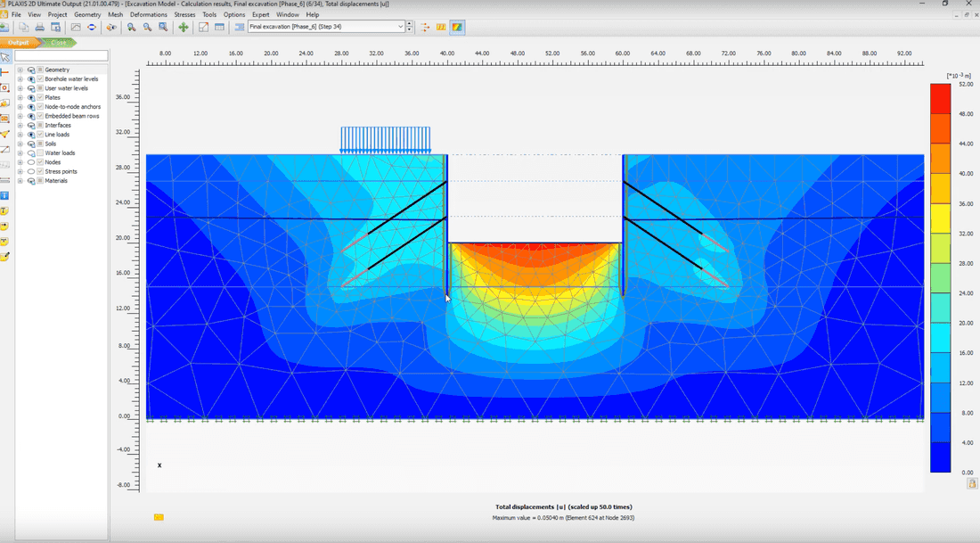
Task: Click the scale factor toolbar icon
Action: pyautogui.click(x=203, y=27)
